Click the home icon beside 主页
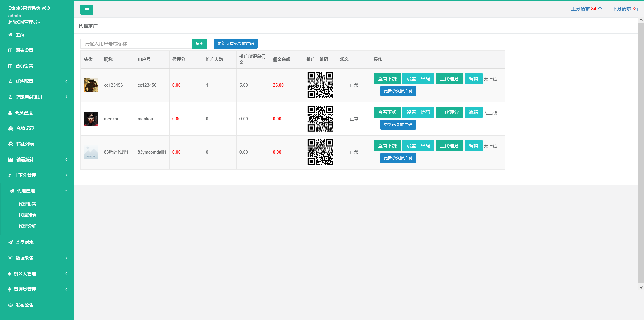644x320 pixels. [x=10, y=35]
